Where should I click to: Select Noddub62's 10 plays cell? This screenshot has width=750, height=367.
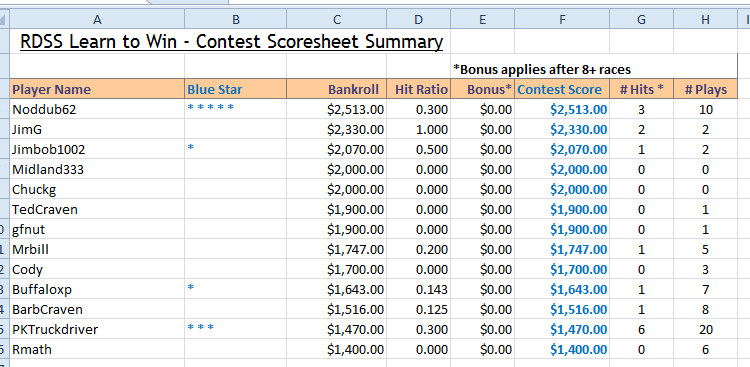click(706, 110)
